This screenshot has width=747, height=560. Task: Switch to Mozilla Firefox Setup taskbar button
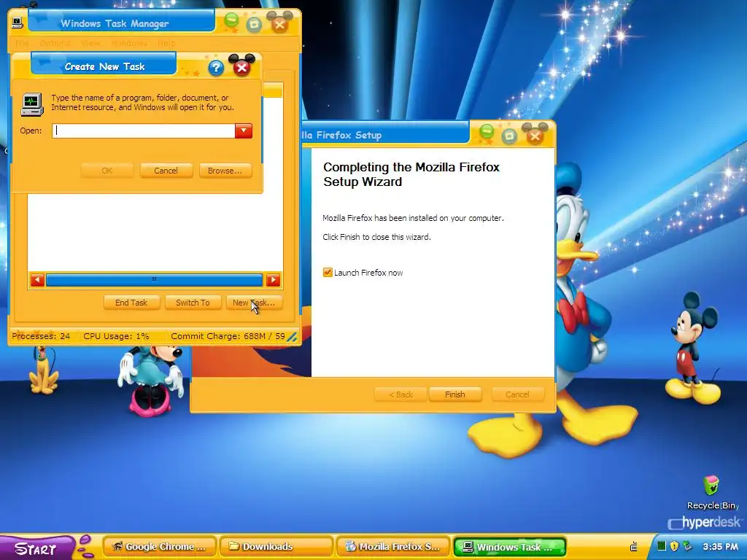[x=393, y=547]
